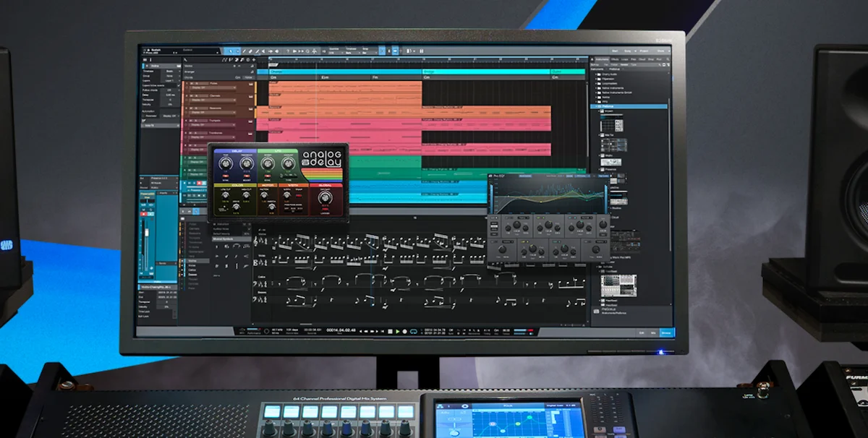
Task: Open the Edit view button
Action: pos(642,333)
